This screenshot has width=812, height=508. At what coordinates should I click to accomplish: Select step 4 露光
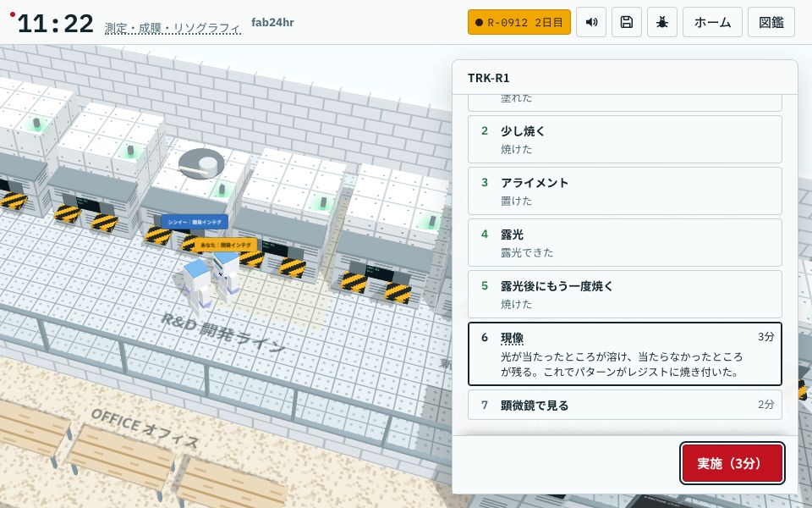tap(624, 243)
